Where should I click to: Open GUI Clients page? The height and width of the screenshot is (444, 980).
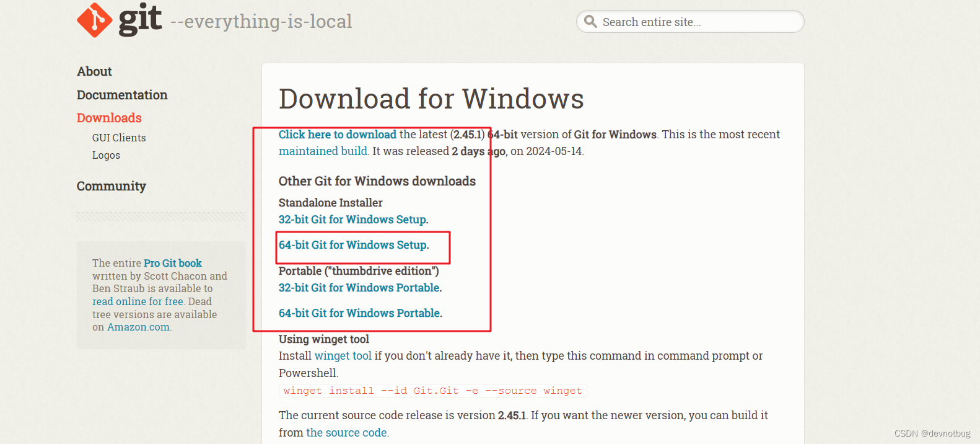pyautogui.click(x=119, y=138)
